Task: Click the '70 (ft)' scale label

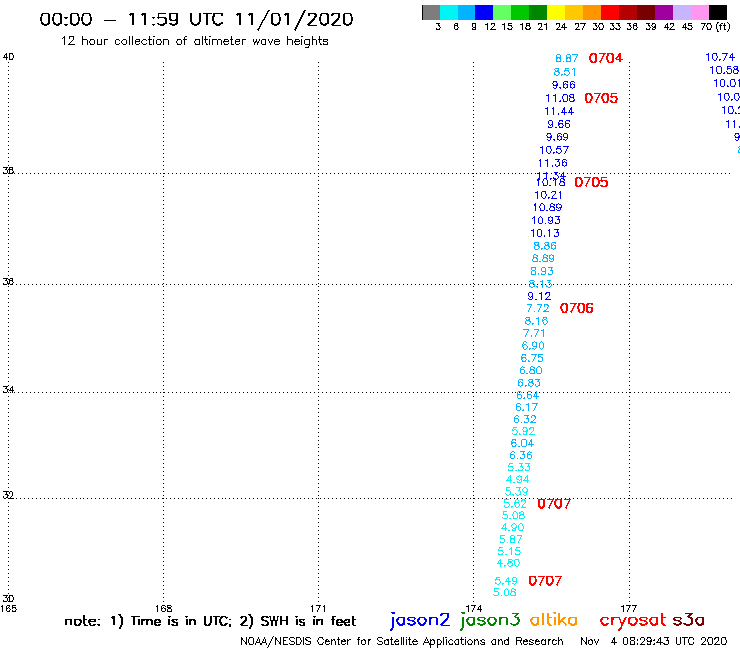Action: [x=715, y=27]
